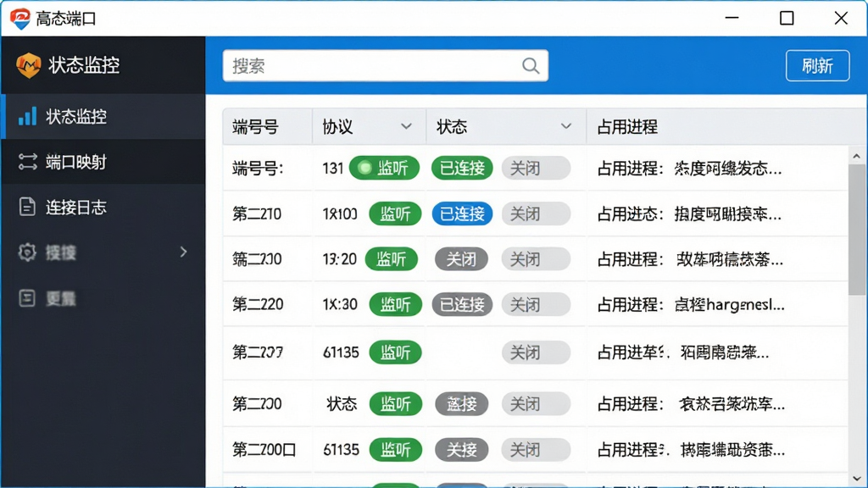Image resolution: width=868 pixels, height=488 pixels.
Task: Click the vertical scrollbar thumb
Action: click(x=856, y=230)
